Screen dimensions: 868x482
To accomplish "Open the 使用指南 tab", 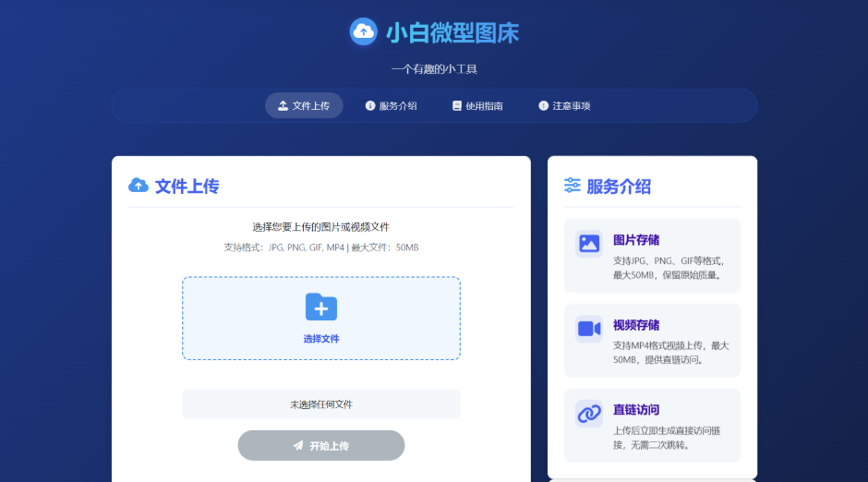I will [477, 105].
